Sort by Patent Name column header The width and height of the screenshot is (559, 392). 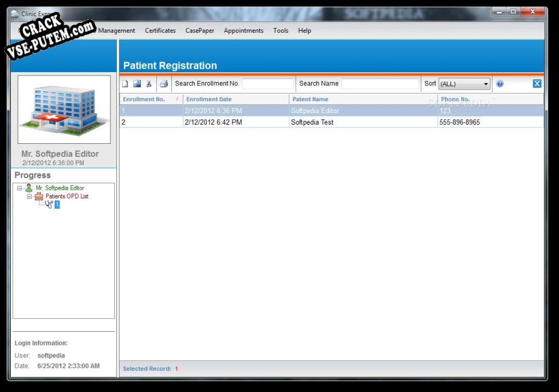[310, 100]
